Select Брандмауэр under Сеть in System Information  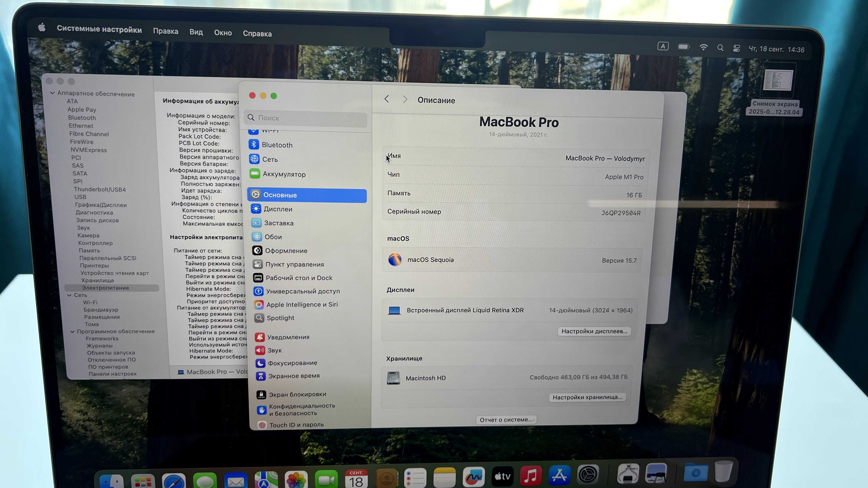point(101,309)
